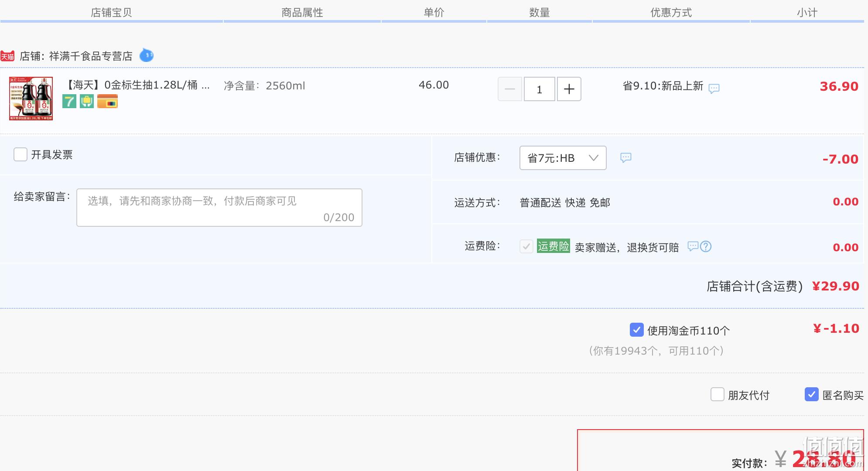
Task: Open the 【海天】0金标生抽1.28L/桶 product title
Action: [x=137, y=85]
